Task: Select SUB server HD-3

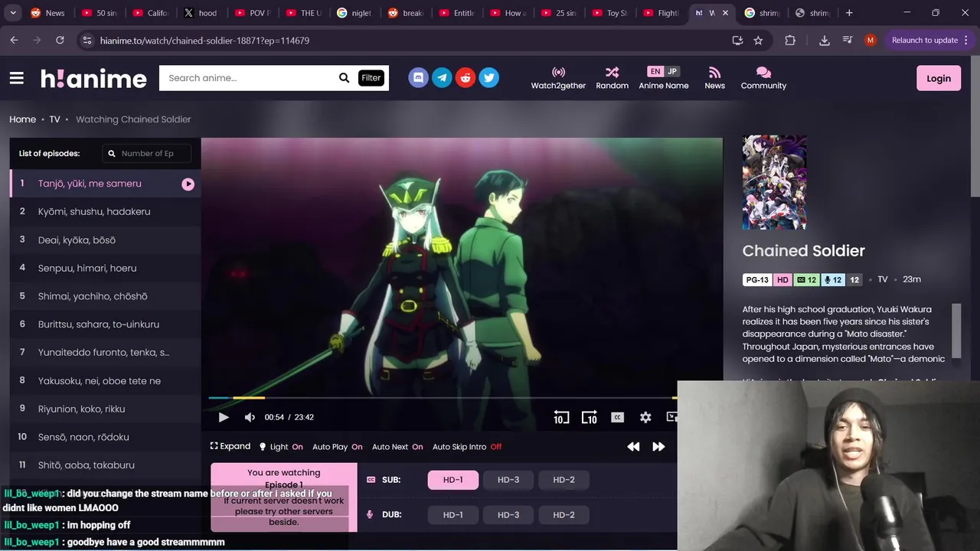Action: pyautogui.click(x=508, y=480)
